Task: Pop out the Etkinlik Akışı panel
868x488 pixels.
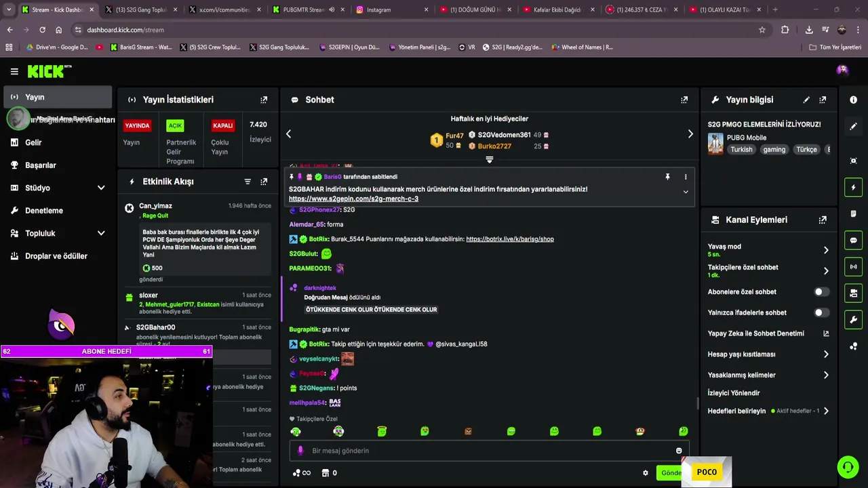Action: (264, 182)
